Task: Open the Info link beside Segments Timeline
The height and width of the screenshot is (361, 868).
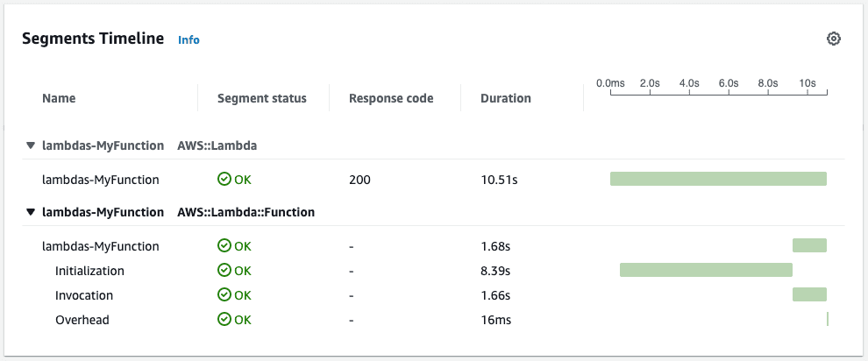Action: (x=189, y=39)
